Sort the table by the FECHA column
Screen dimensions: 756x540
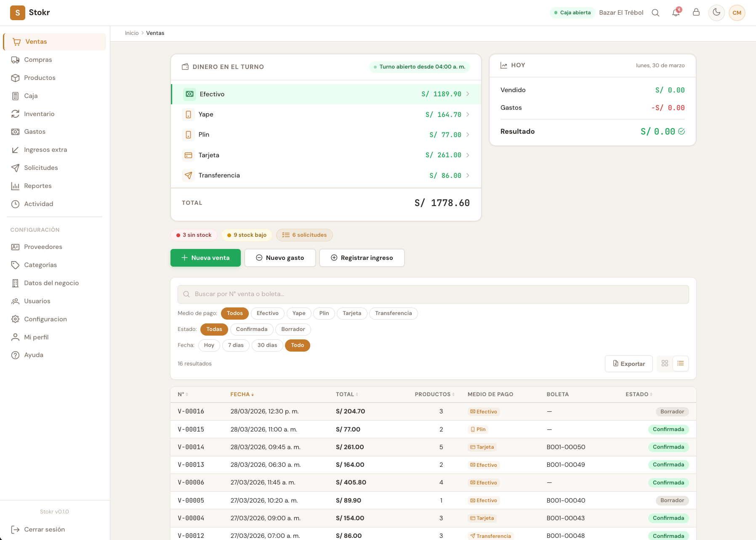pos(242,394)
